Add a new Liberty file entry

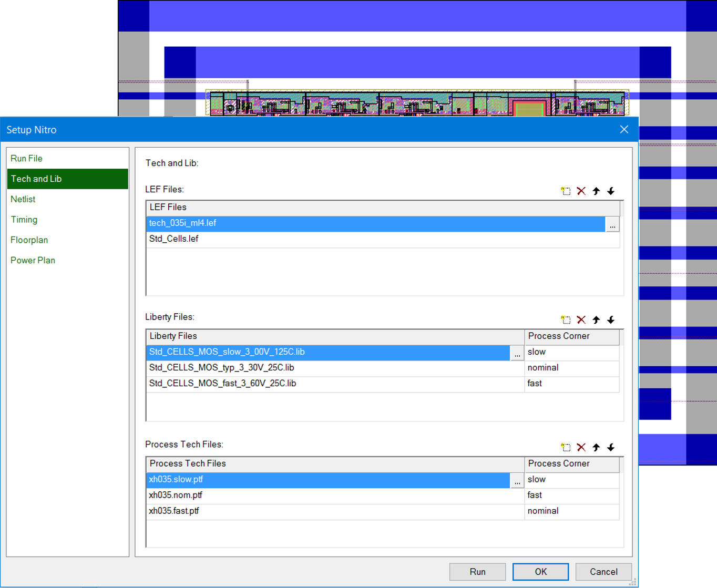566,319
